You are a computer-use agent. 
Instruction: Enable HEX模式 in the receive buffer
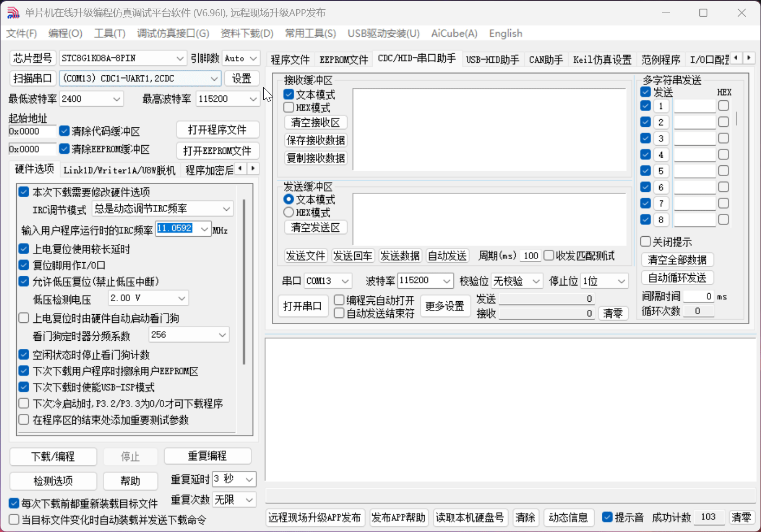coord(288,107)
